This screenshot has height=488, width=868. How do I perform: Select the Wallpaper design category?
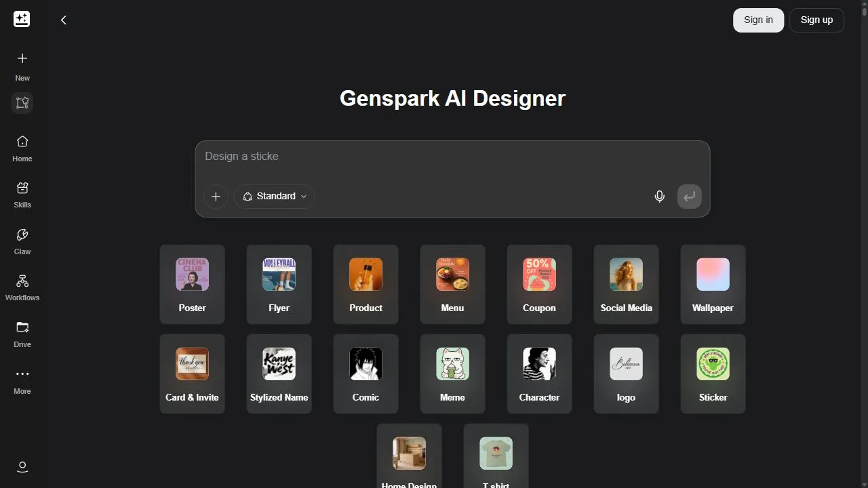pyautogui.click(x=713, y=285)
